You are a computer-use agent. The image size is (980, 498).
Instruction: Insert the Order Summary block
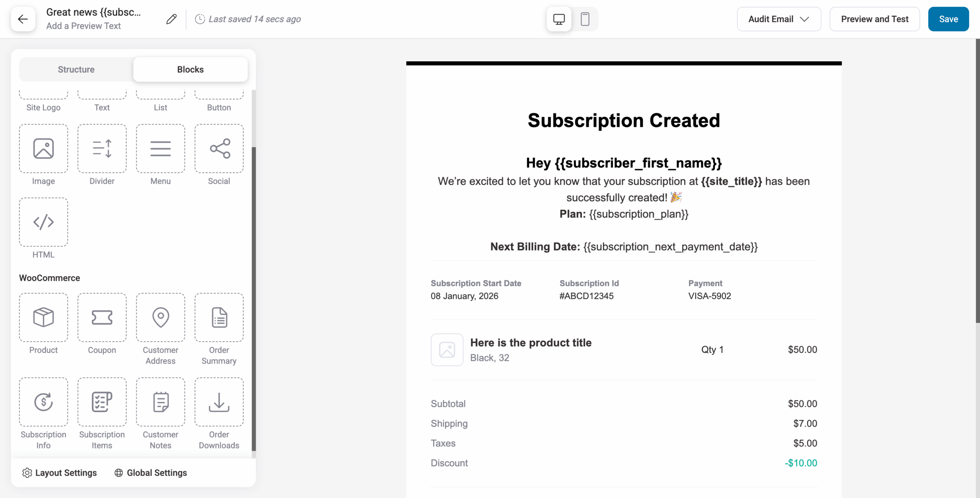tap(219, 317)
